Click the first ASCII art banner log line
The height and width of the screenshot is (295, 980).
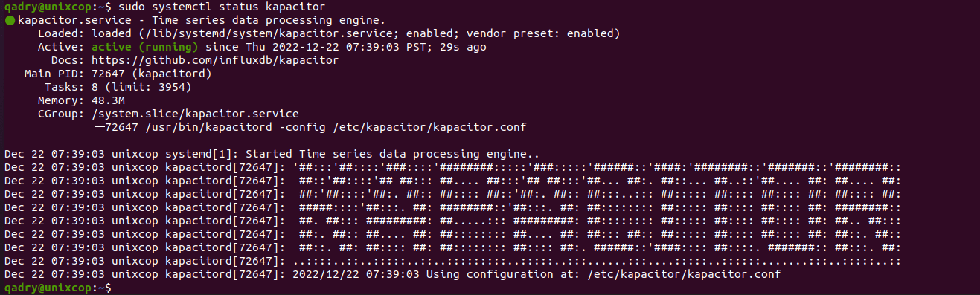pyautogui.click(x=452, y=167)
